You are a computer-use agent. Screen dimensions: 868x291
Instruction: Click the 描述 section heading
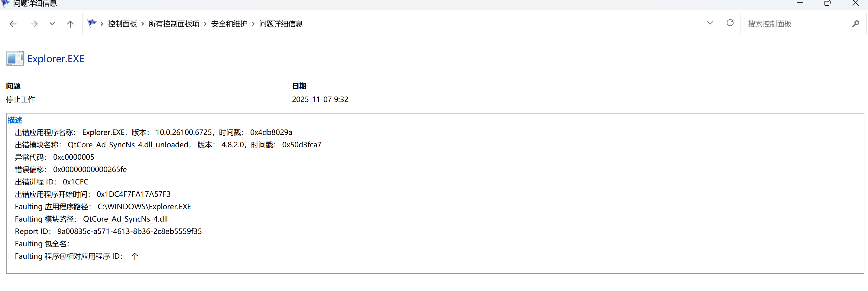click(x=15, y=120)
